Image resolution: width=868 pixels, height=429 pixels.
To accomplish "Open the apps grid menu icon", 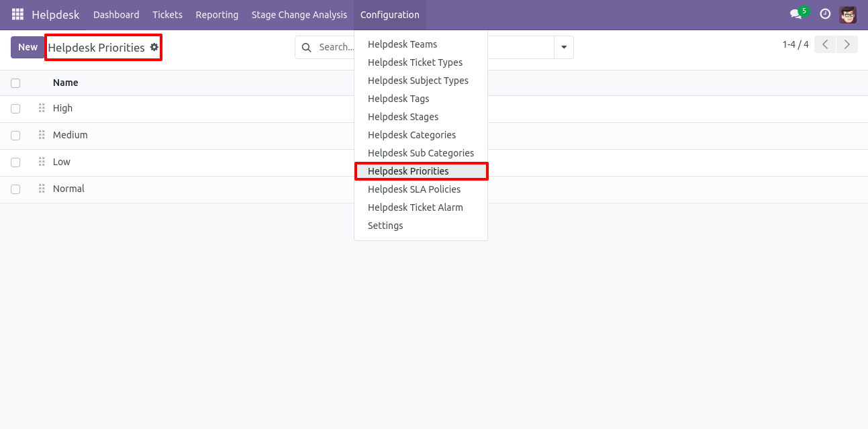I will point(17,14).
